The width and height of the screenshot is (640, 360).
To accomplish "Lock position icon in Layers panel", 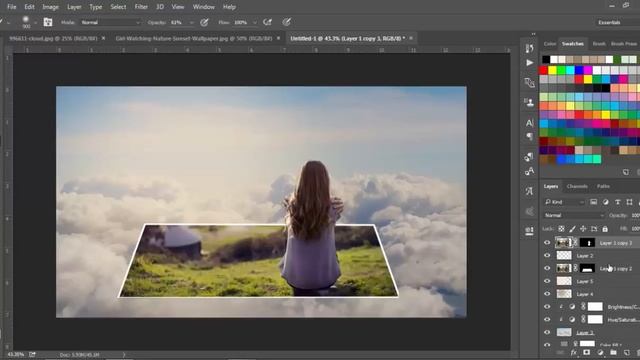I will coord(583,229).
